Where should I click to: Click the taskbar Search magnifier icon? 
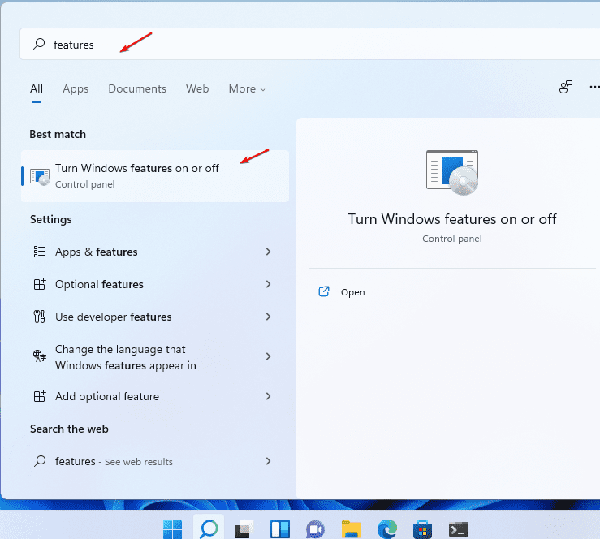(x=209, y=528)
